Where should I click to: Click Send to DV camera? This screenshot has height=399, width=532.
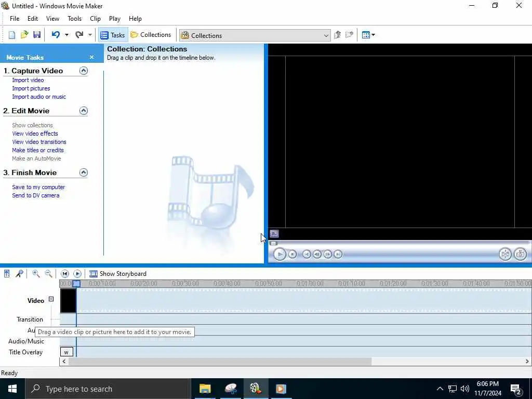coord(36,195)
